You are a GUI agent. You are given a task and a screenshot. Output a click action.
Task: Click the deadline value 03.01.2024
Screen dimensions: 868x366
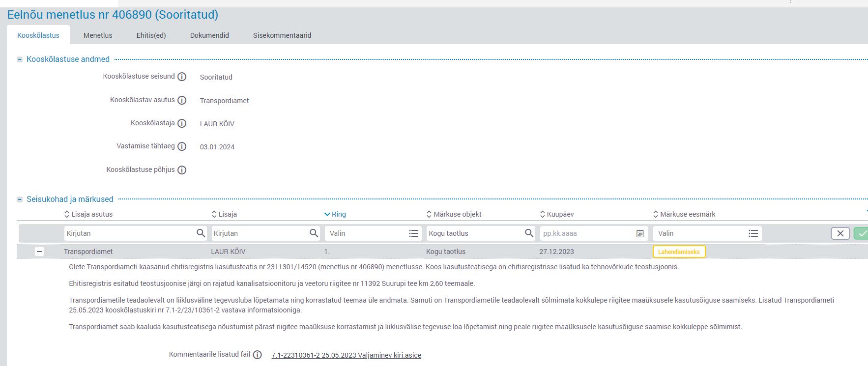point(217,147)
